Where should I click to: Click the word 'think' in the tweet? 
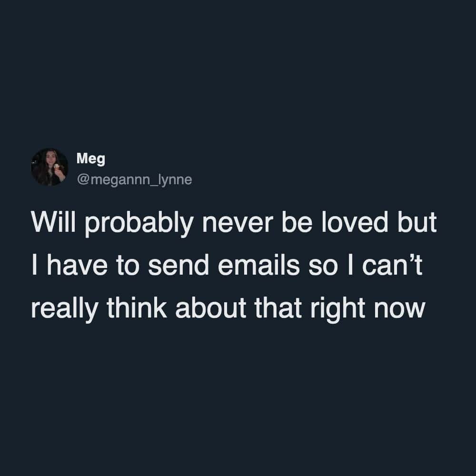(x=137, y=308)
